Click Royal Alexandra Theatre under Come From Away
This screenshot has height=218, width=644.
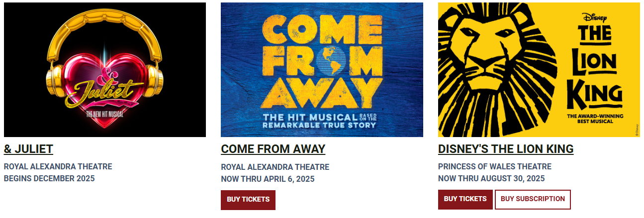click(275, 167)
